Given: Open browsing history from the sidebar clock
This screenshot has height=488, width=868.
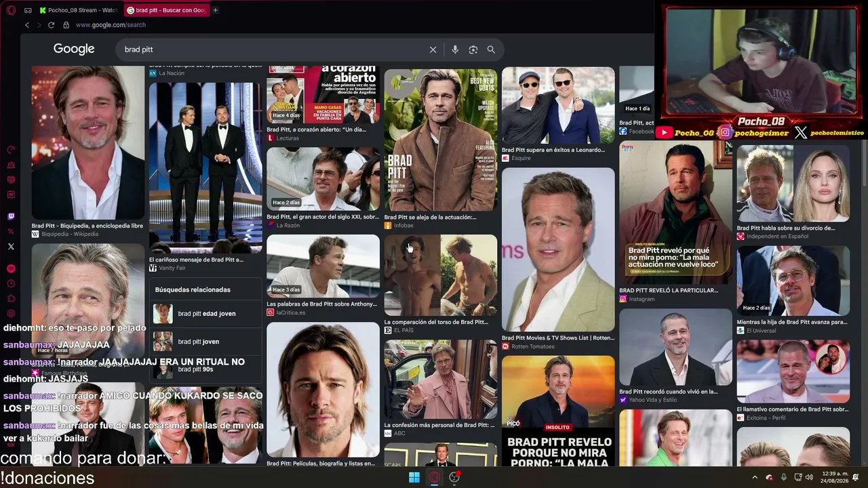Looking at the screenshot, I should tap(11, 283).
